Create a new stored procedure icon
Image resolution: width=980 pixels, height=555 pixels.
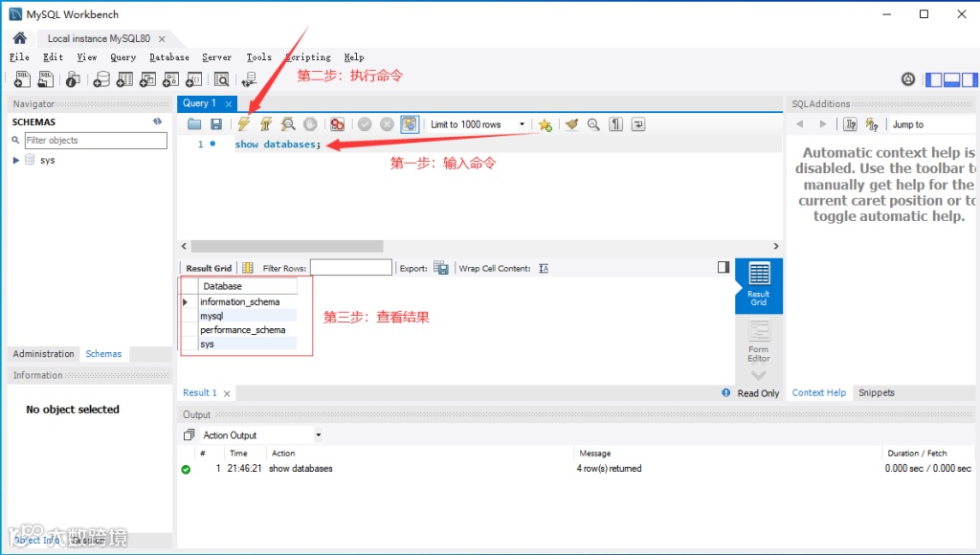[170, 79]
